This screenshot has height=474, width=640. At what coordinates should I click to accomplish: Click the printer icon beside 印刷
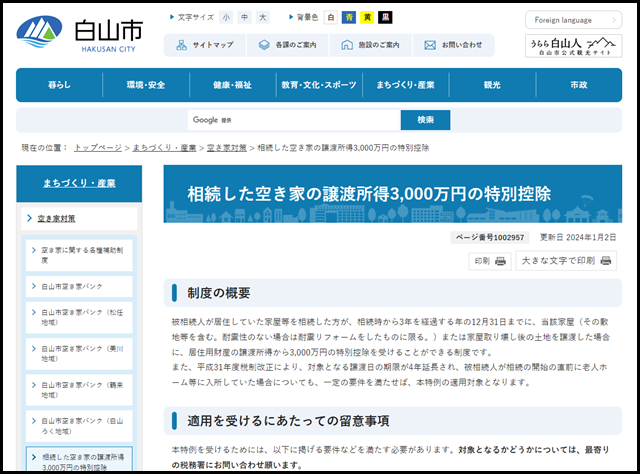tap(500, 261)
